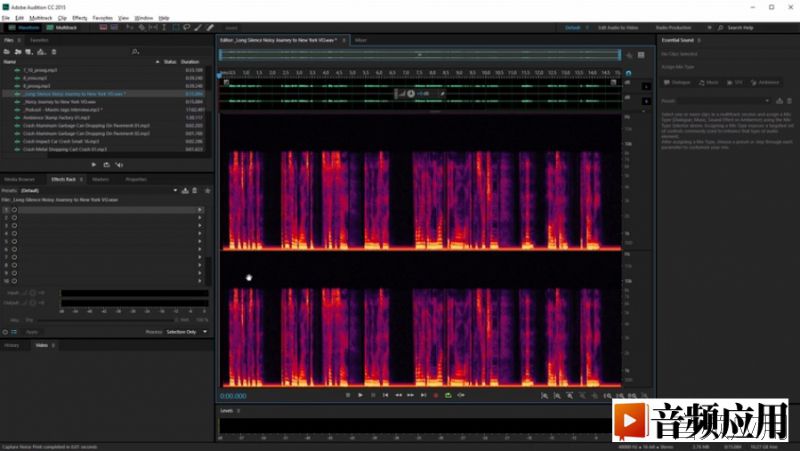Click the pin icon on volume HUD
Image resolution: width=800 pixels, height=451 pixels.
[x=442, y=94]
